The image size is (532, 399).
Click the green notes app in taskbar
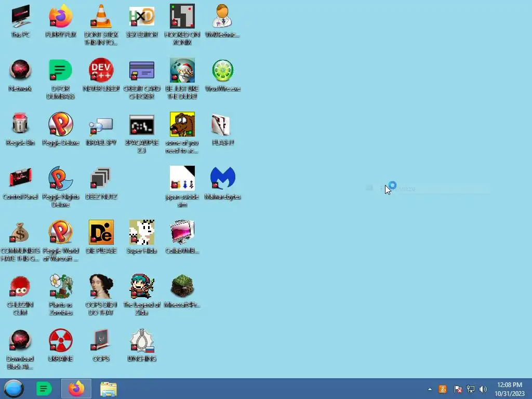coord(44,389)
